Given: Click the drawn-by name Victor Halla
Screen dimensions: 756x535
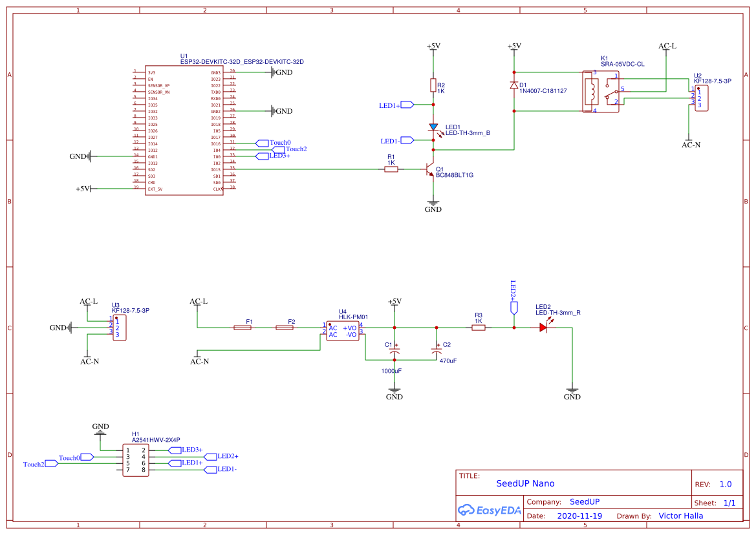Looking at the screenshot, I should (681, 516).
